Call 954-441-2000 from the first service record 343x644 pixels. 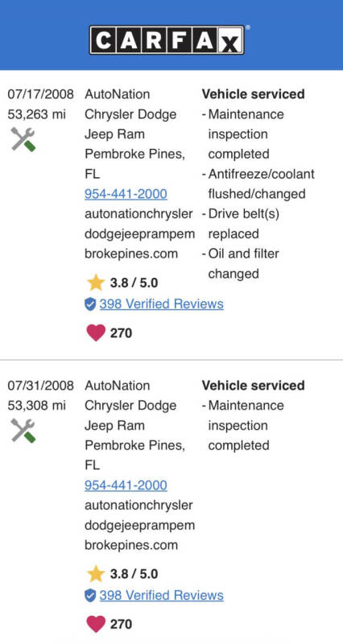click(126, 194)
